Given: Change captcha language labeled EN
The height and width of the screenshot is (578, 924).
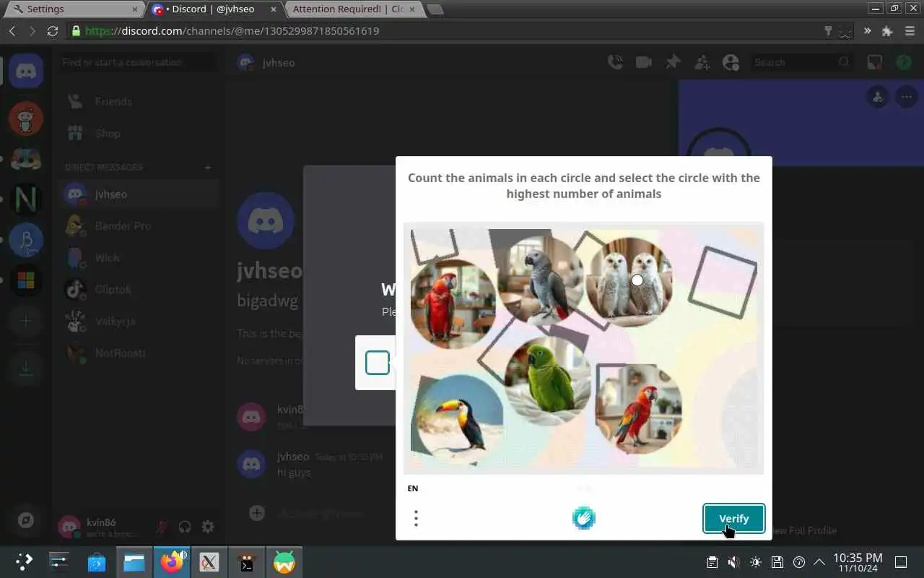Looking at the screenshot, I should (x=413, y=488).
